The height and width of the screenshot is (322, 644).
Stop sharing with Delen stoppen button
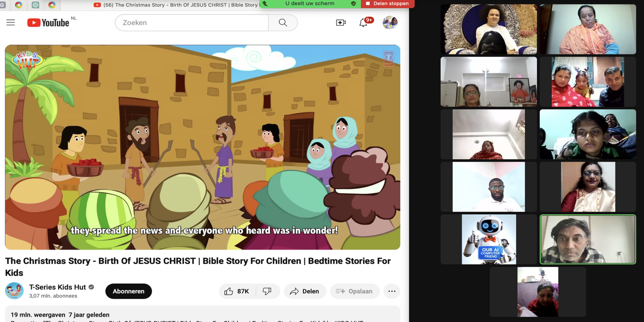pyautogui.click(x=387, y=4)
